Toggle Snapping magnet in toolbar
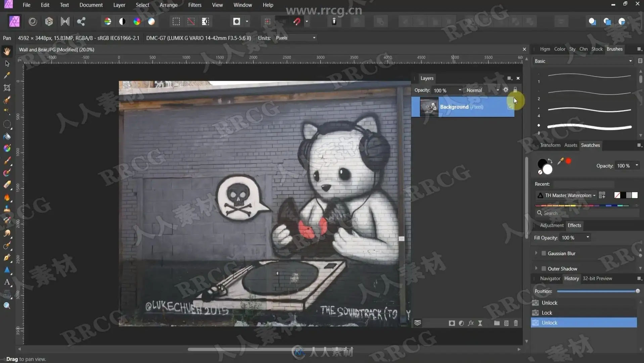 click(x=297, y=22)
